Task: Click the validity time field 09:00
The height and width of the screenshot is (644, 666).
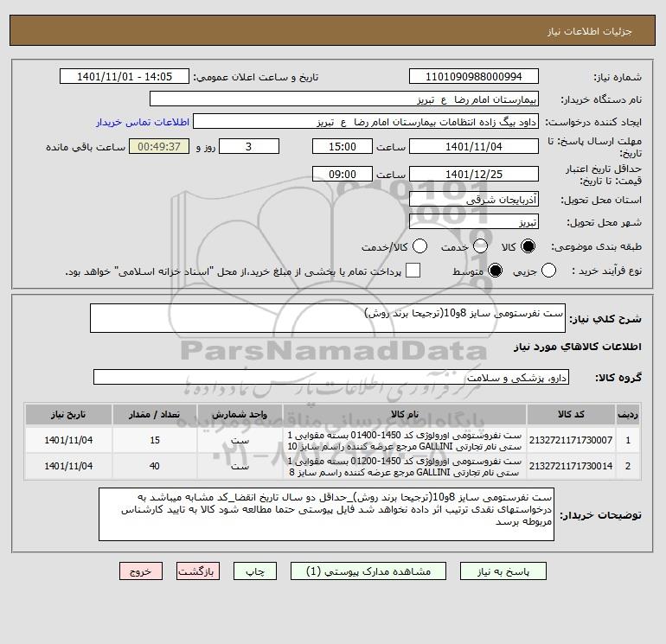Action: pos(343,174)
